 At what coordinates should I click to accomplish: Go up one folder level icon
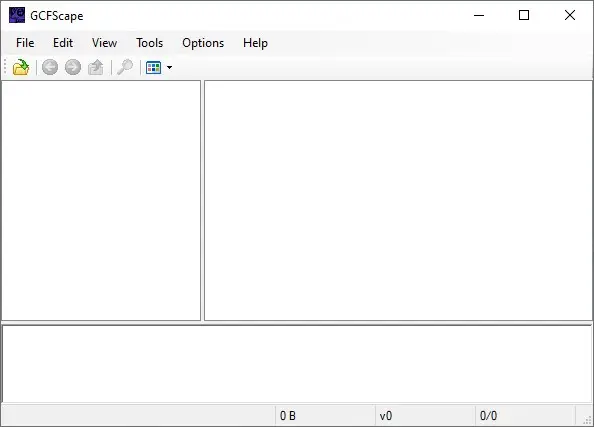click(x=95, y=68)
